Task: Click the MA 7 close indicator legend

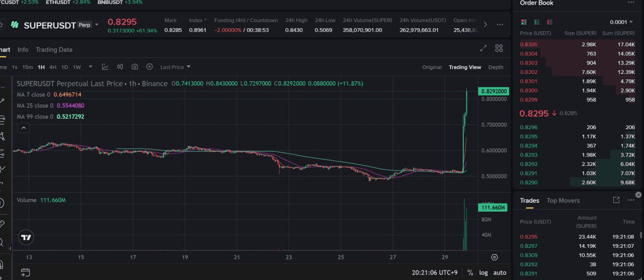Action: pyautogui.click(x=49, y=95)
